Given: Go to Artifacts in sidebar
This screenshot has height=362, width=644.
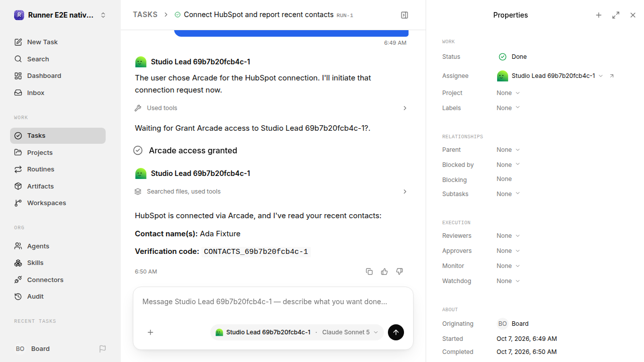Looking at the screenshot, I should (58, 187).
